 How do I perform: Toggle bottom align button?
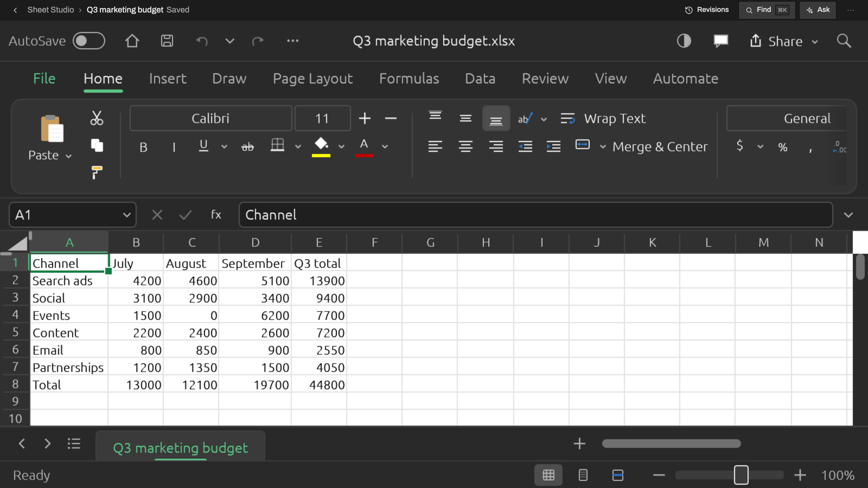496,118
